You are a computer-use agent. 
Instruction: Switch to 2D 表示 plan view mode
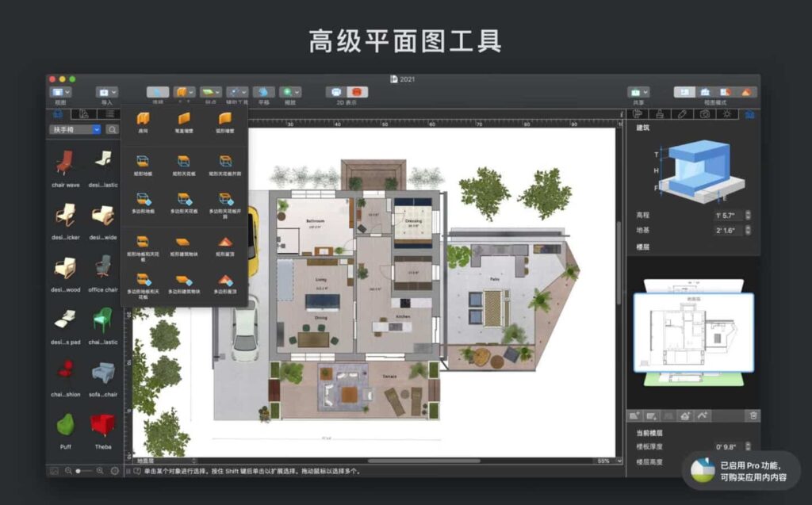pyautogui.click(x=334, y=91)
